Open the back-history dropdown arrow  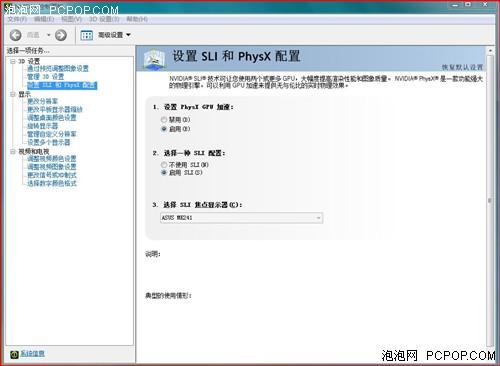(x=48, y=35)
